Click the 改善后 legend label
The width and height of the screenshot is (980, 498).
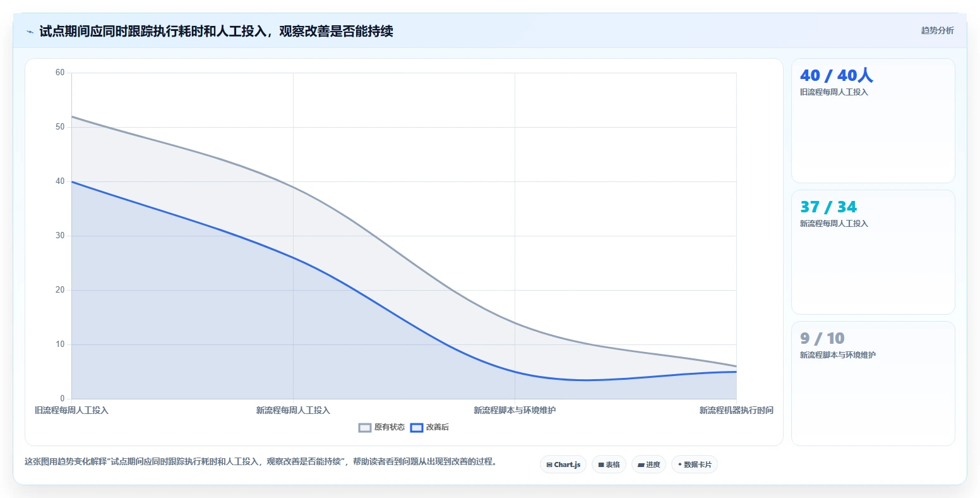[x=438, y=427]
